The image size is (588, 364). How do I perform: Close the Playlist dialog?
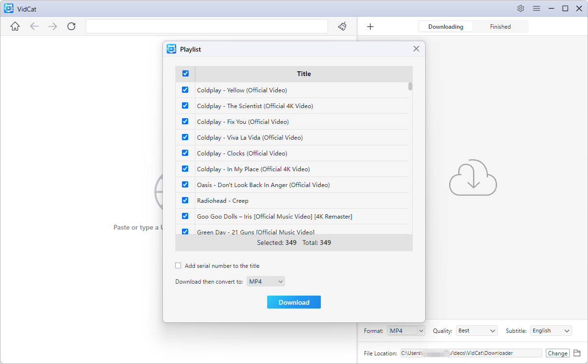point(416,49)
